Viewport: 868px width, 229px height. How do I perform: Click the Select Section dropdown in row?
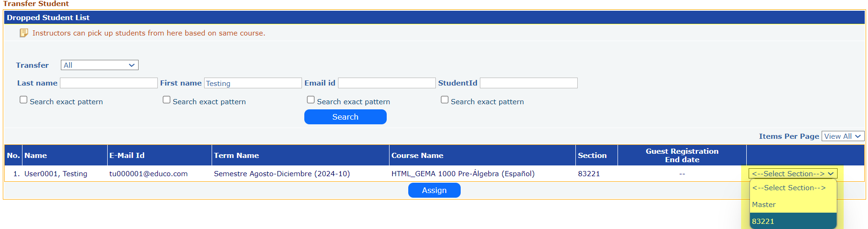793,173
